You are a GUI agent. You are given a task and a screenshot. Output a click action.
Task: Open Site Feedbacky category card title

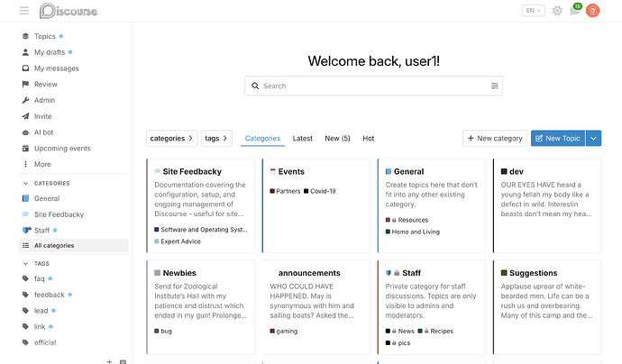tap(192, 172)
